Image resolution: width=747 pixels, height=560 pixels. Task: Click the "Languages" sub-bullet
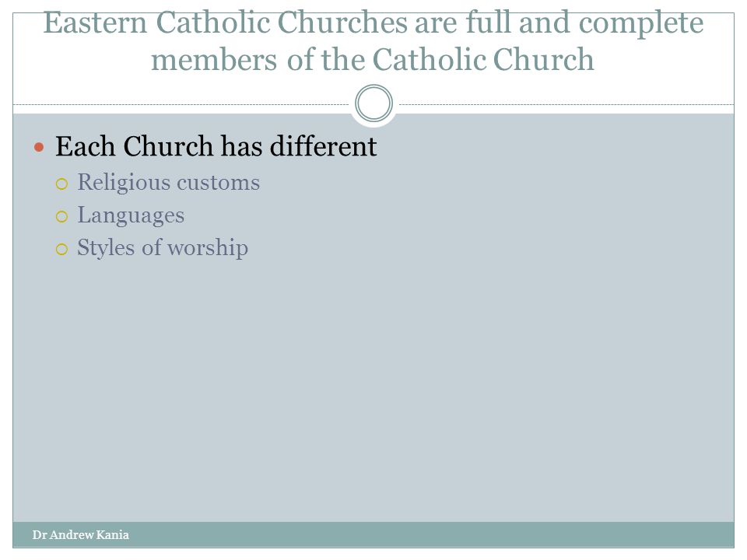[131, 215]
